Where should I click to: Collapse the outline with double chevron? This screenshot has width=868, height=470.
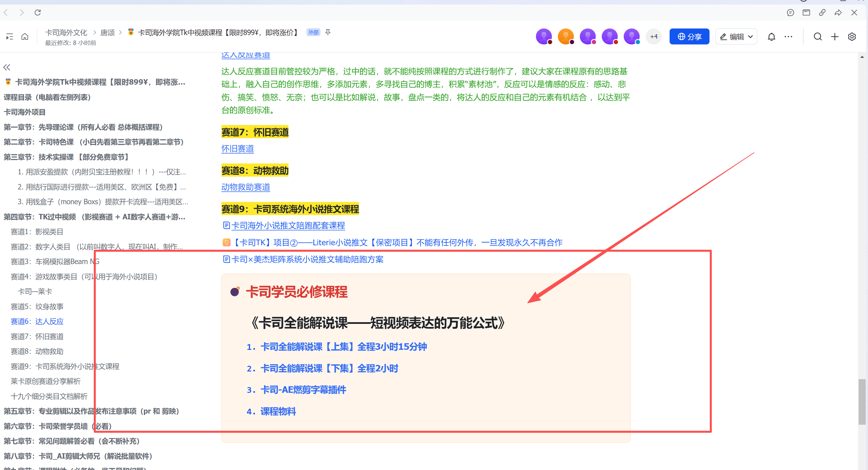tap(7, 67)
